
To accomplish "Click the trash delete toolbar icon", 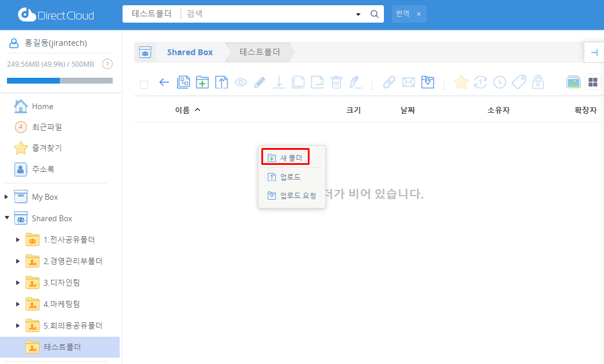I will pyautogui.click(x=336, y=82).
